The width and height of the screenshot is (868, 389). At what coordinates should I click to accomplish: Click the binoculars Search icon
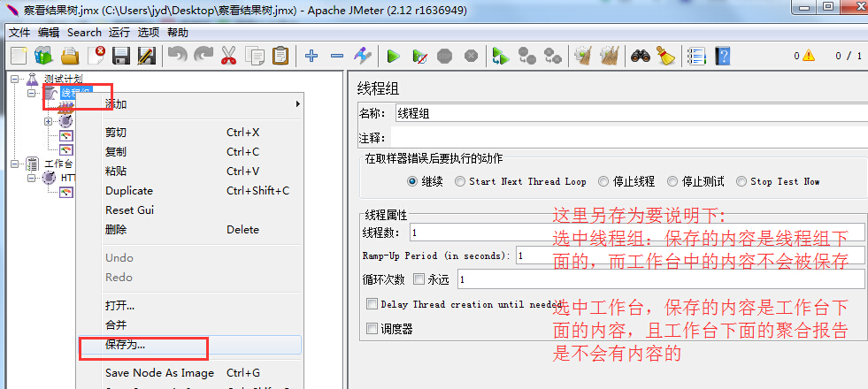(641, 56)
